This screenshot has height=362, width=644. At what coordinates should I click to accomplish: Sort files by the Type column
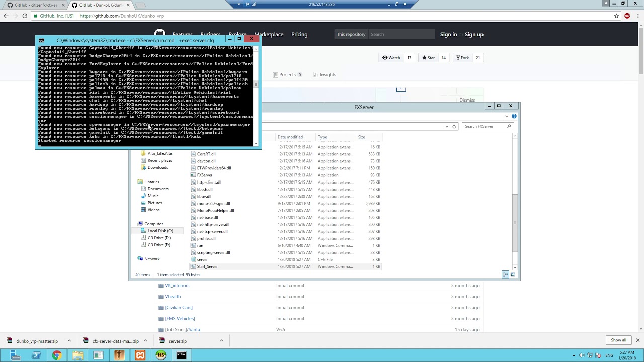click(336, 137)
